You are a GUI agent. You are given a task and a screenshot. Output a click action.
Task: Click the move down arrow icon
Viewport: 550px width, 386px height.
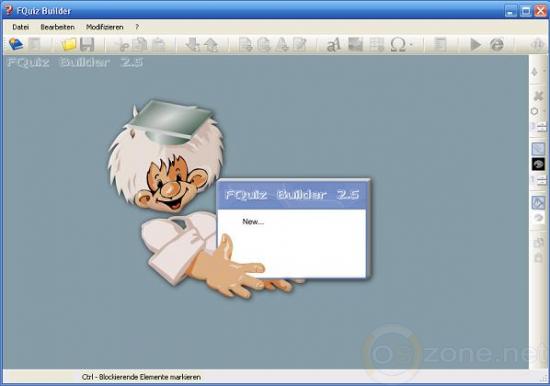[x=192, y=45]
